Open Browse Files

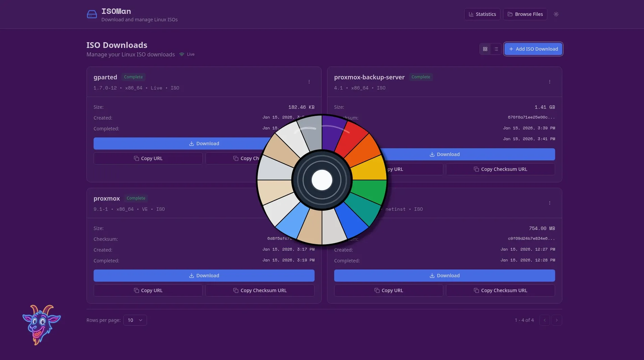(525, 14)
